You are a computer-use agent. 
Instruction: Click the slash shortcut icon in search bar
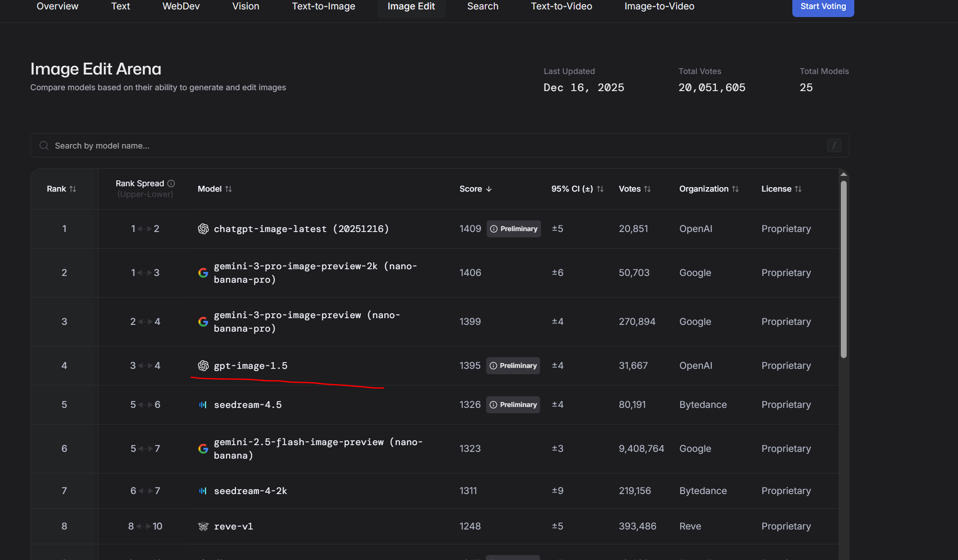pos(834,145)
